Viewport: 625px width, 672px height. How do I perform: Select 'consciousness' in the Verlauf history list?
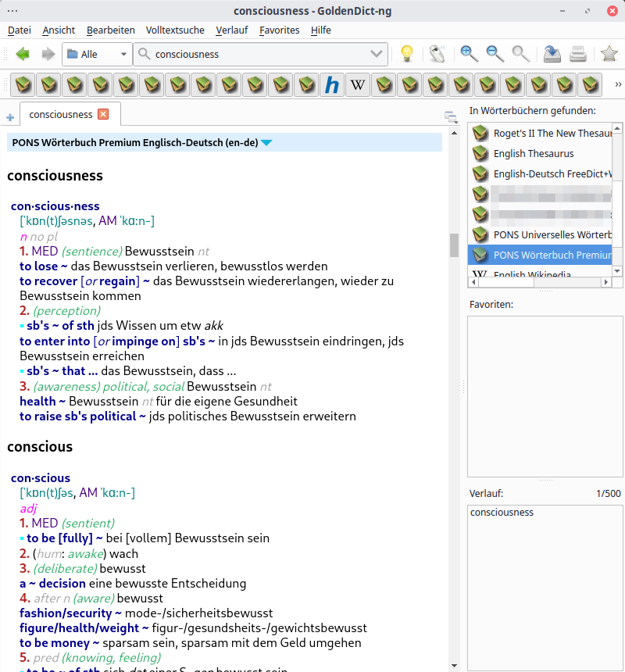point(502,512)
